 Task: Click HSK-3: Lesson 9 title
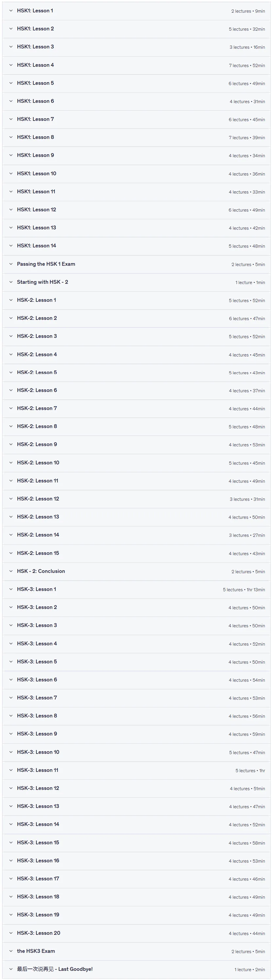[x=37, y=734]
